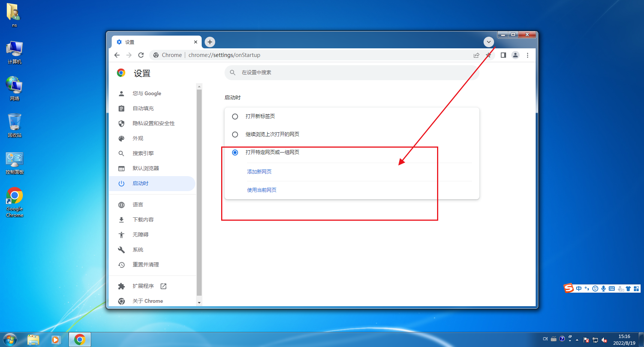Open 关于 Chrome page

click(x=152, y=301)
